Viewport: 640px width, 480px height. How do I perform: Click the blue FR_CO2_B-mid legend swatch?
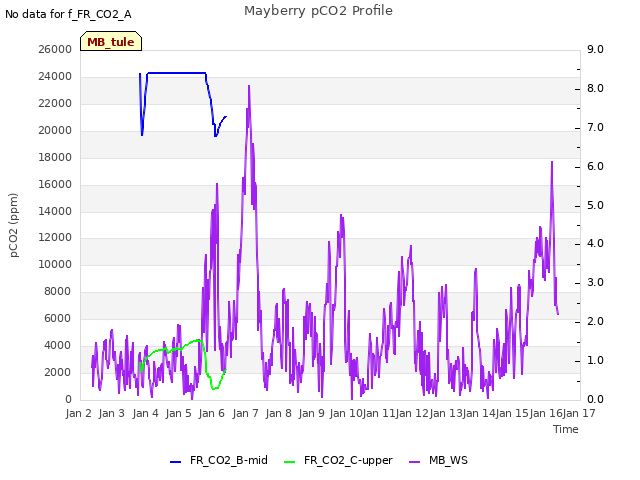[176, 462]
